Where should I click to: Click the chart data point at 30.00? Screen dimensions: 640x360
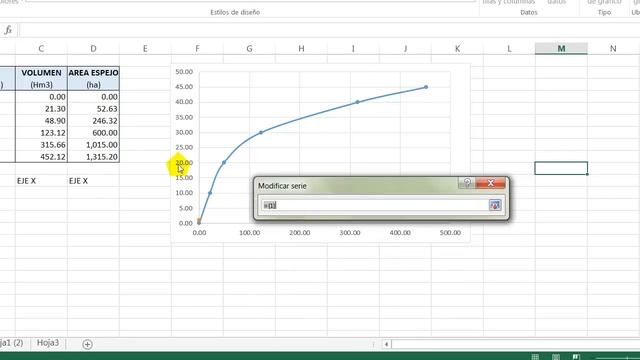[x=261, y=132]
